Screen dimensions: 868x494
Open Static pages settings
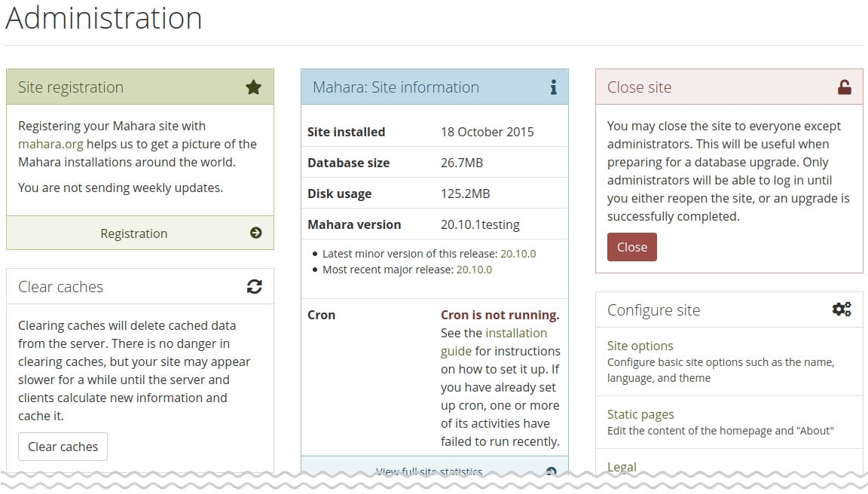point(640,414)
